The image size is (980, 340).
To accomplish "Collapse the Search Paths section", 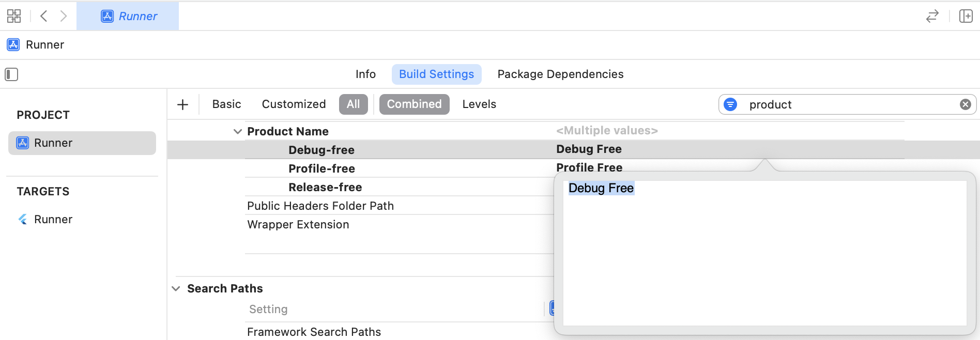I will [x=176, y=289].
